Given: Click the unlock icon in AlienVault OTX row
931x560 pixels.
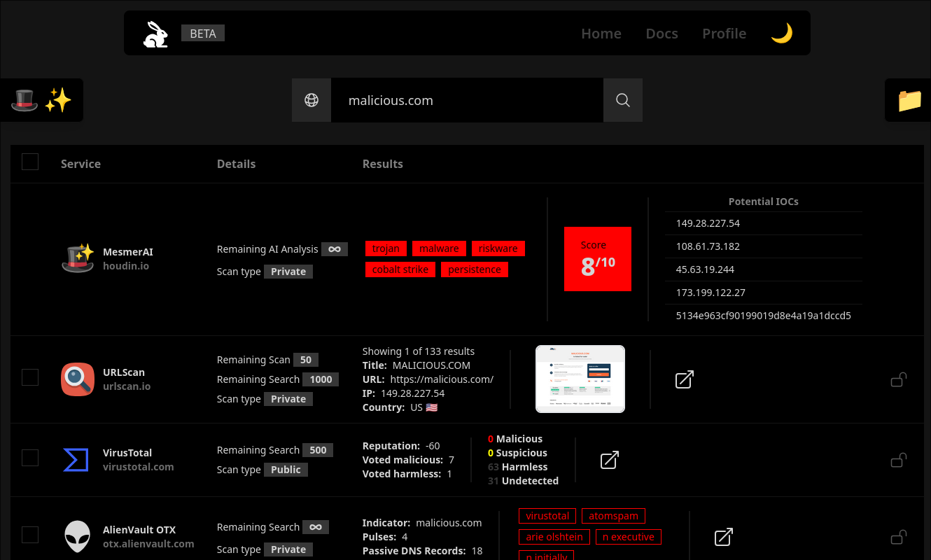Looking at the screenshot, I should click(x=899, y=537).
